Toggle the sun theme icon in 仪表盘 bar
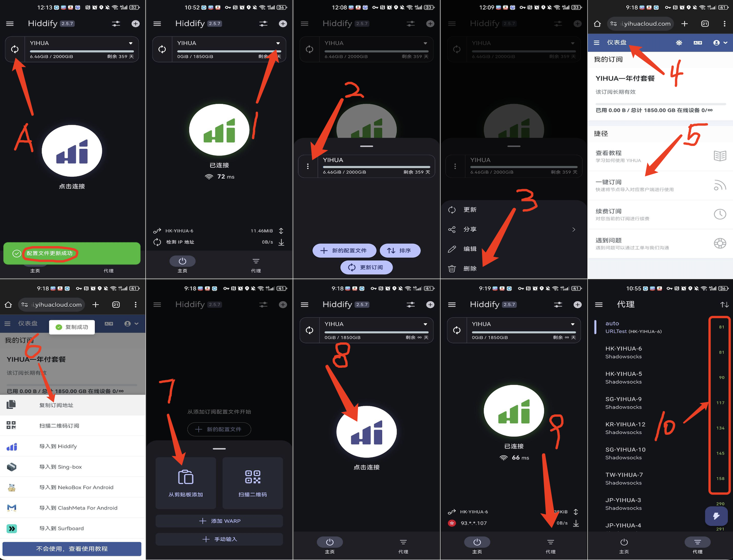Image resolution: width=733 pixels, height=560 pixels. 679,43
